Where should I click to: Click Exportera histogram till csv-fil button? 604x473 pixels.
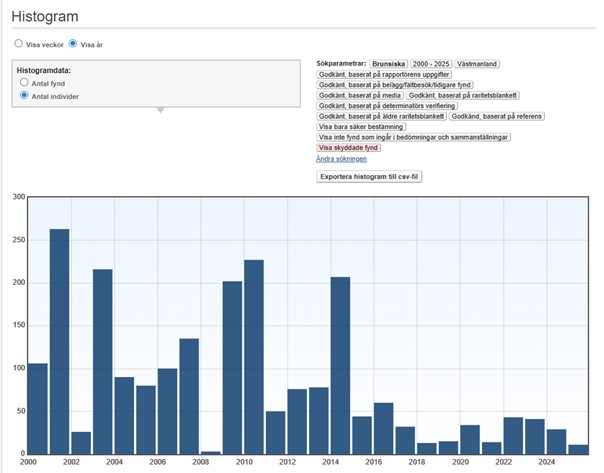tap(369, 177)
